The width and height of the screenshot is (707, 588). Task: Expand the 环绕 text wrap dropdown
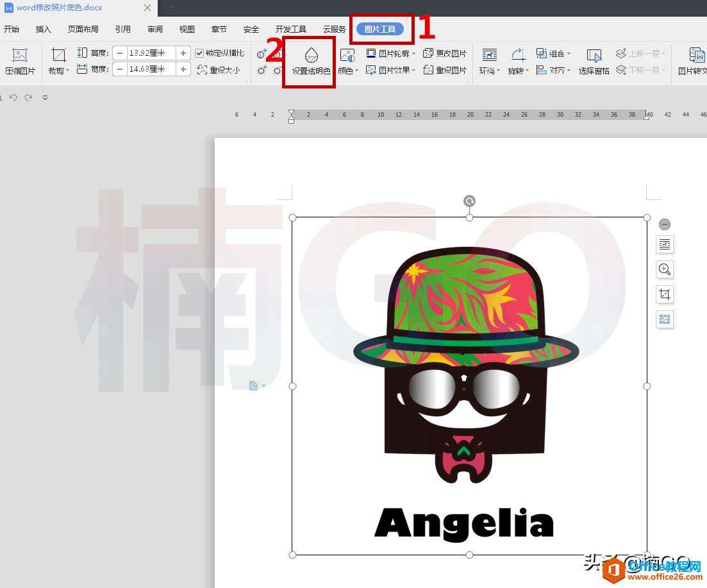tap(490, 71)
